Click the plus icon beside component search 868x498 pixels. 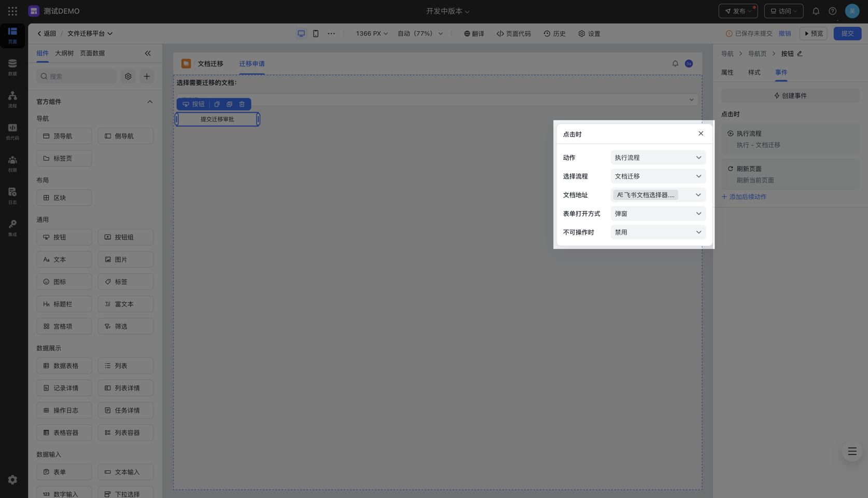[x=147, y=76]
